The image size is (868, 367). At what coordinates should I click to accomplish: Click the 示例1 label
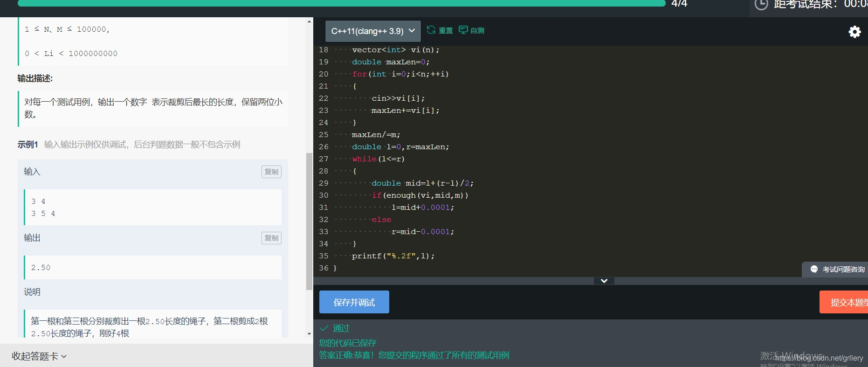[28, 145]
